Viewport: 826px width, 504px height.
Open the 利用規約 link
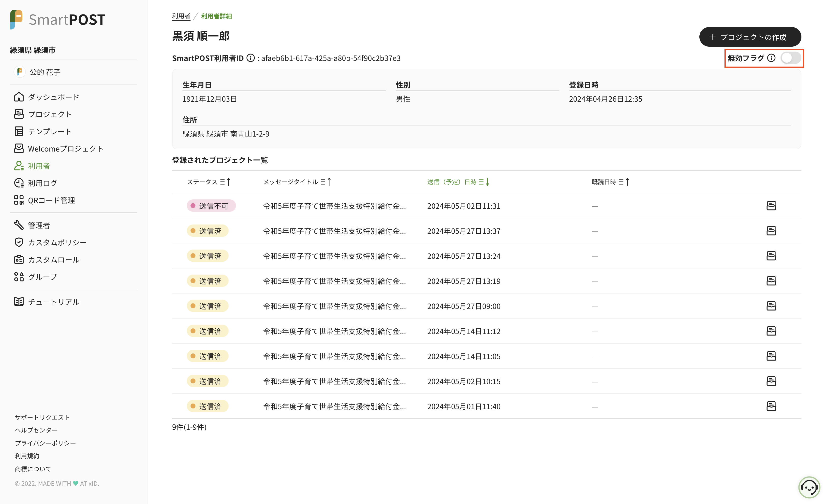(27, 456)
